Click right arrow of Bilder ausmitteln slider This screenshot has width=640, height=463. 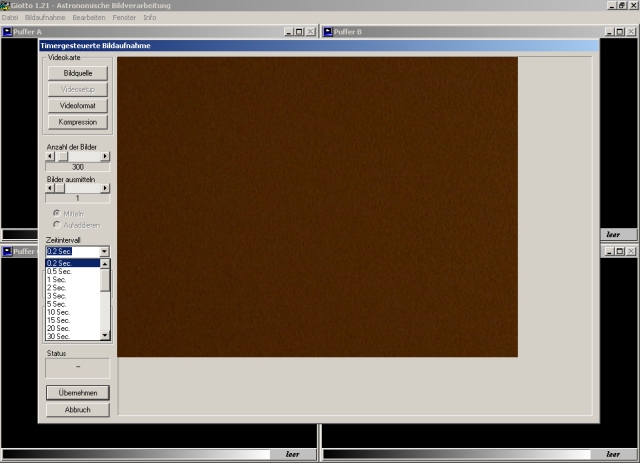(105, 187)
